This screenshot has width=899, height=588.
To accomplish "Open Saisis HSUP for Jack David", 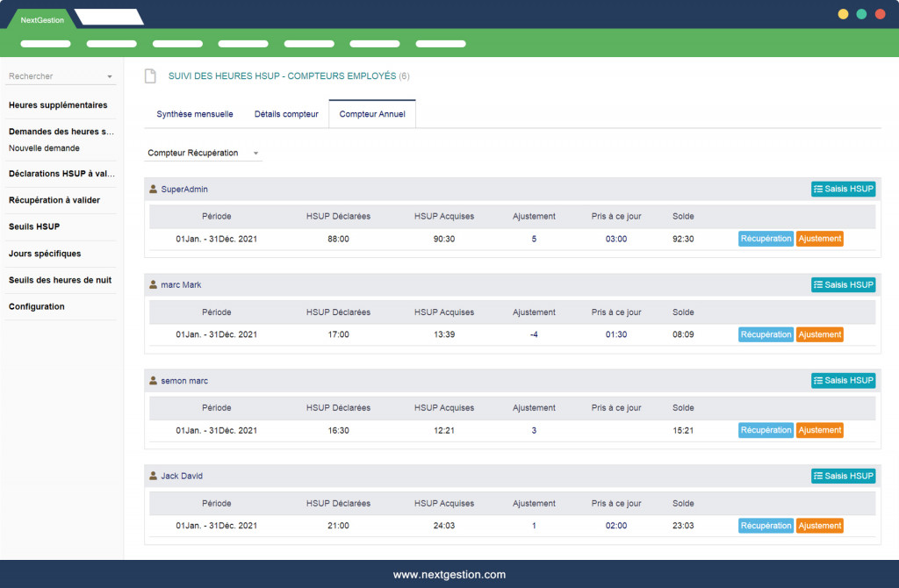I will [x=843, y=476].
